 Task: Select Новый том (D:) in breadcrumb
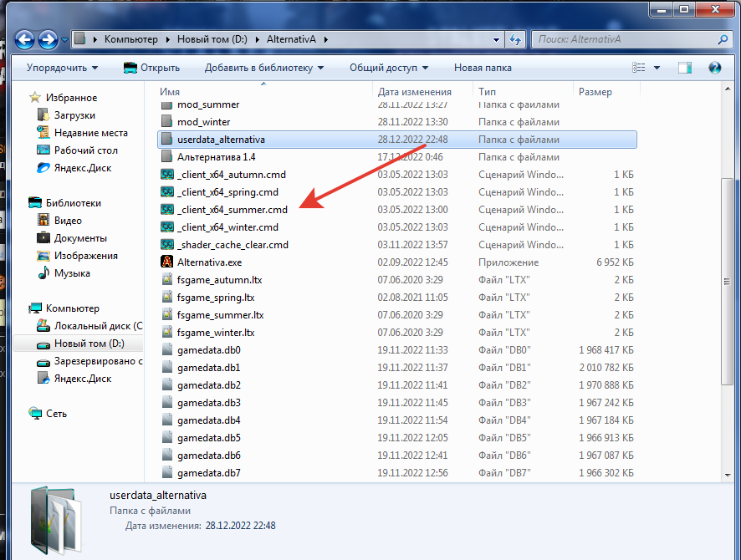tap(212, 39)
